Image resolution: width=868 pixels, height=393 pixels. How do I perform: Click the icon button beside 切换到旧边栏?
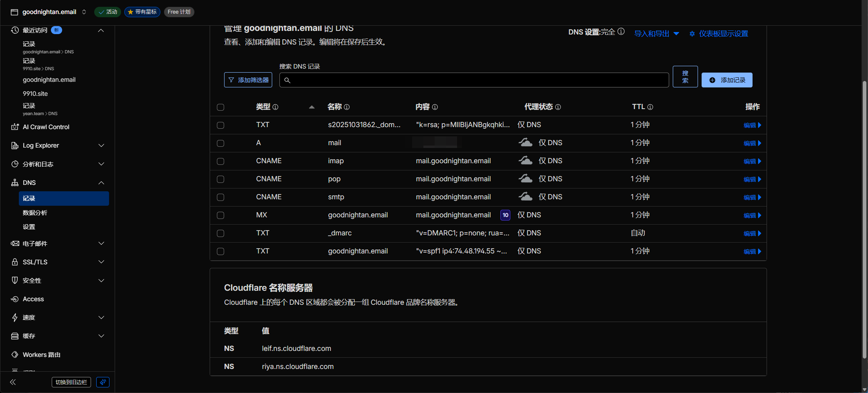tap(103, 382)
